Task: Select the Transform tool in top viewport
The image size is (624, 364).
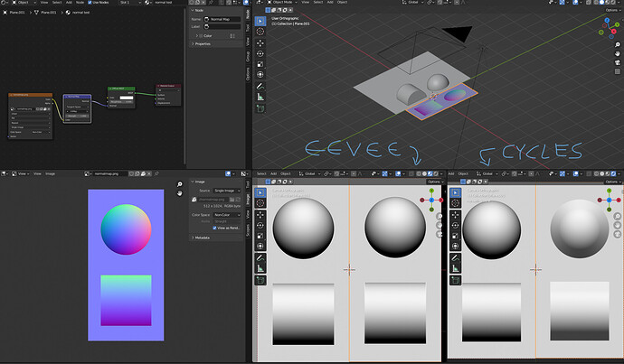Action: [260, 74]
